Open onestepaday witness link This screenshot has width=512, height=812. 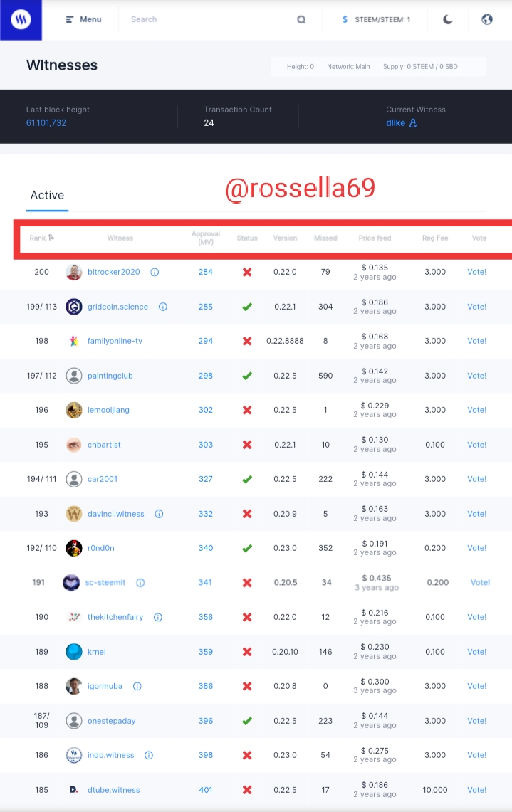coord(111,721)
